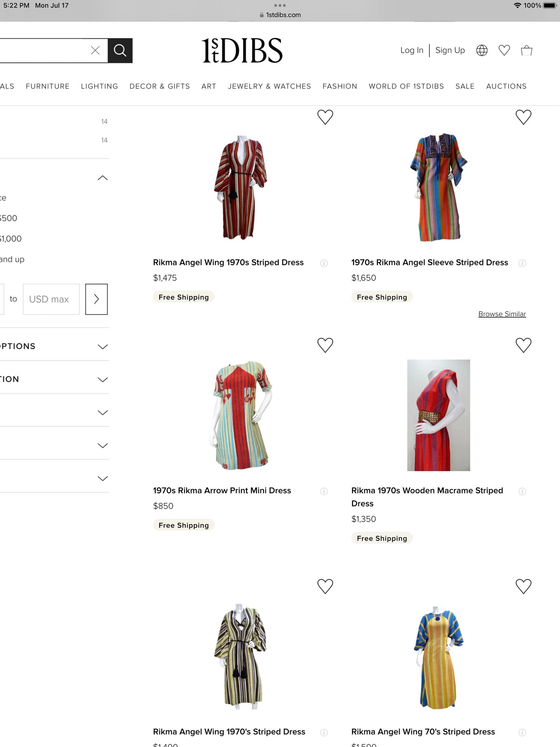
Task: Favorite the Rikma Angel Wing 1970s Striped Dress
Action: [325, 117]
